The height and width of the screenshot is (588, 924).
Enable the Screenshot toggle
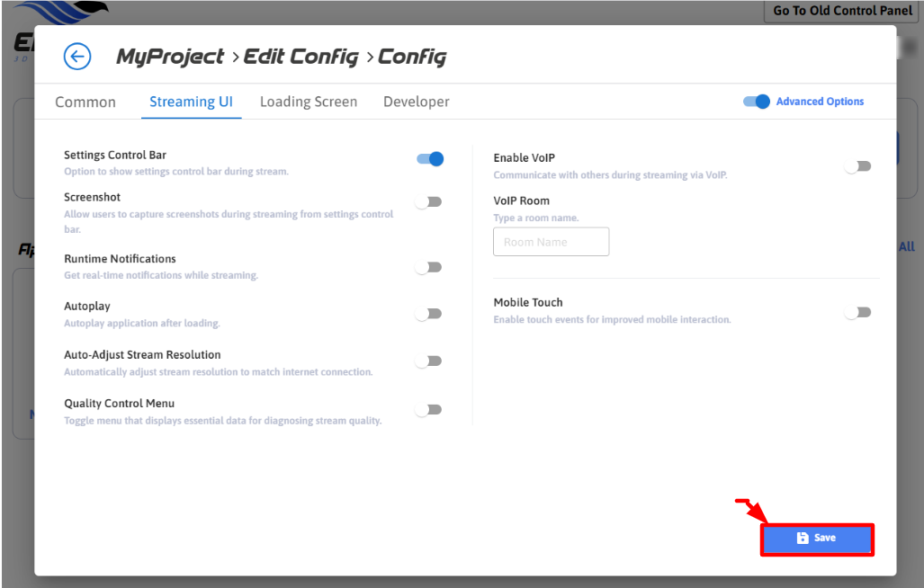428,201
